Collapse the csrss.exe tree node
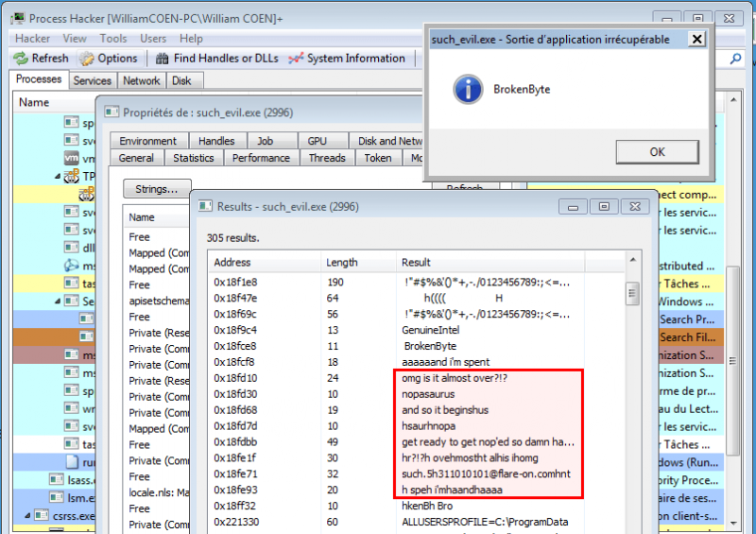This screenshot has width=756, height=534. click(26, 515)
